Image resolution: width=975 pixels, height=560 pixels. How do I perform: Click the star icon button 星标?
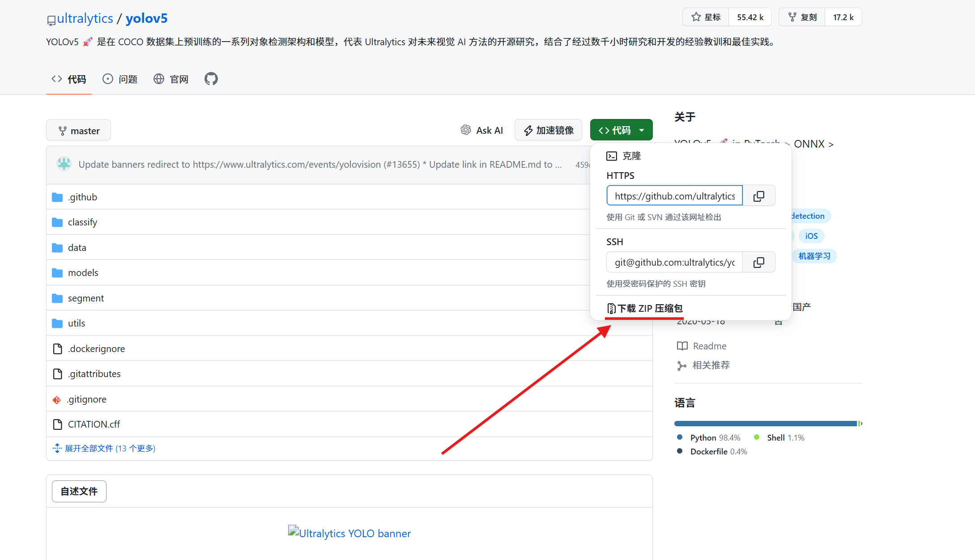[706, 17]
